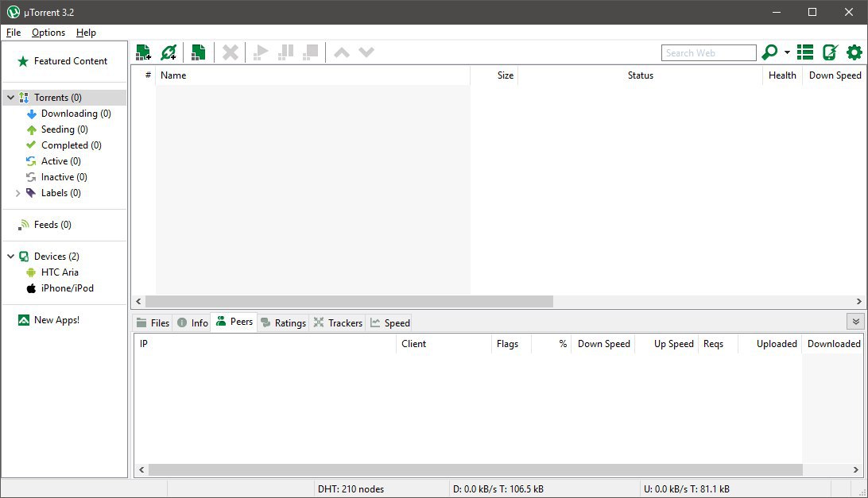This screenshot has height=498, width=868.
Task: Click the Pause torrent icon
Action: tap(285, 52)
